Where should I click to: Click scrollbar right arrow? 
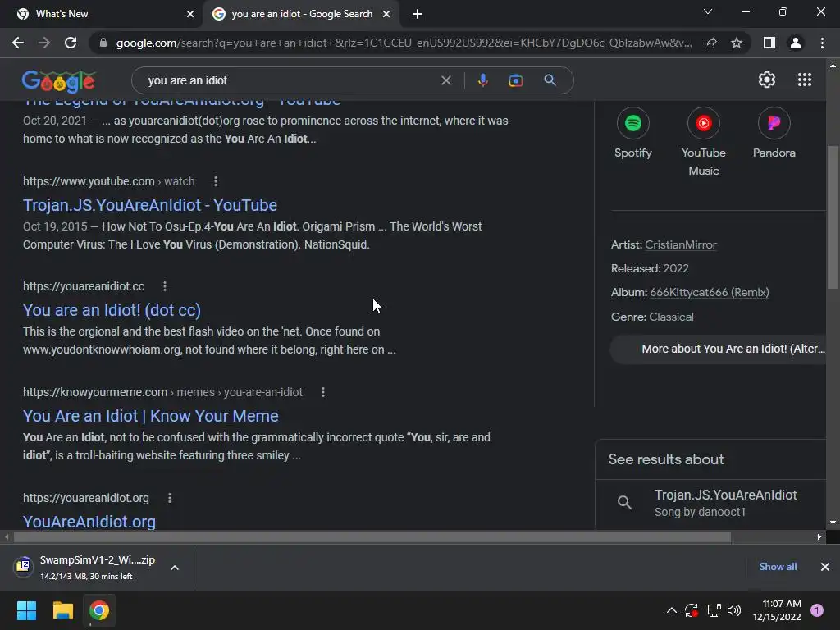(x=819, y=536)
